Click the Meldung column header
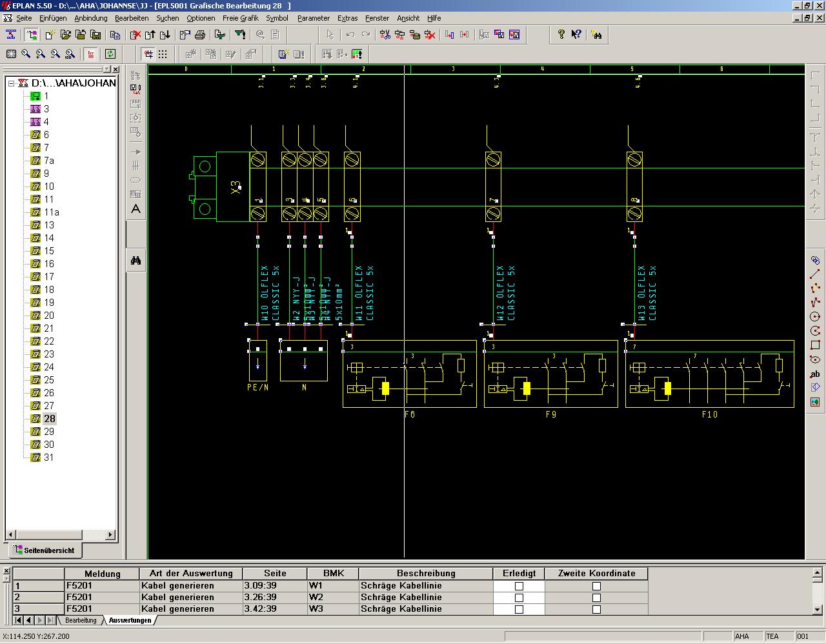This screenshot has height=644, width=826. coord(102,574)
